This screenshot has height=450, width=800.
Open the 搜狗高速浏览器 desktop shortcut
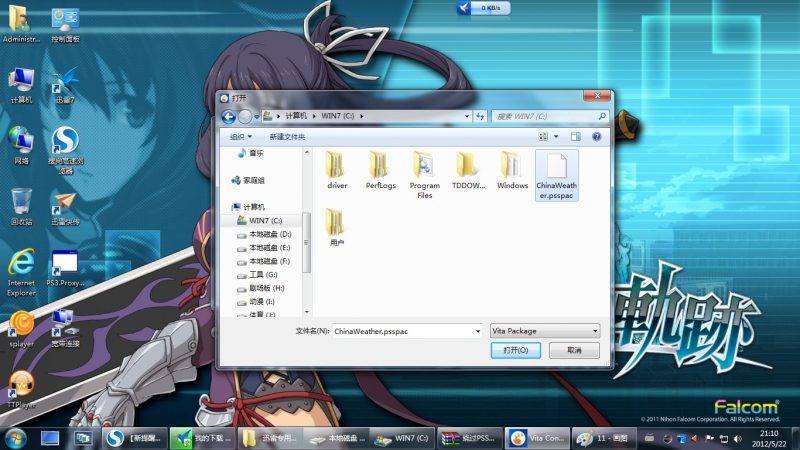[x=65, y=151]
